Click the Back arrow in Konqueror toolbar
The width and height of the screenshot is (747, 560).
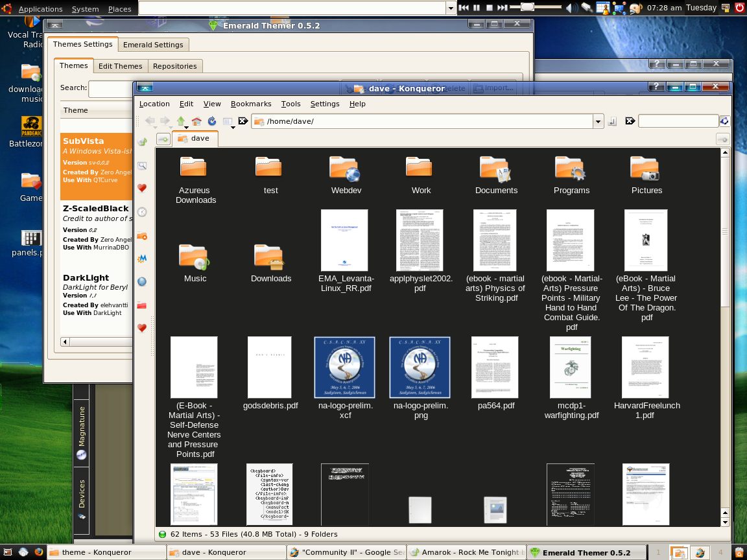pos(150,121)
